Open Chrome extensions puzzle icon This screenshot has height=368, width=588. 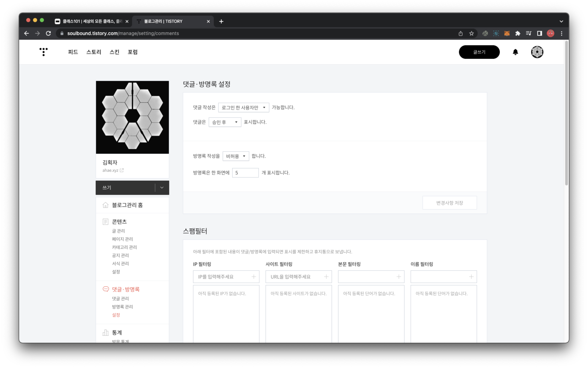[518, 34]
